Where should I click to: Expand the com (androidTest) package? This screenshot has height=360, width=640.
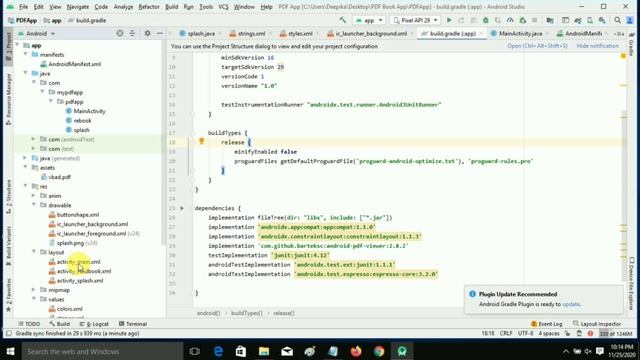34,139
